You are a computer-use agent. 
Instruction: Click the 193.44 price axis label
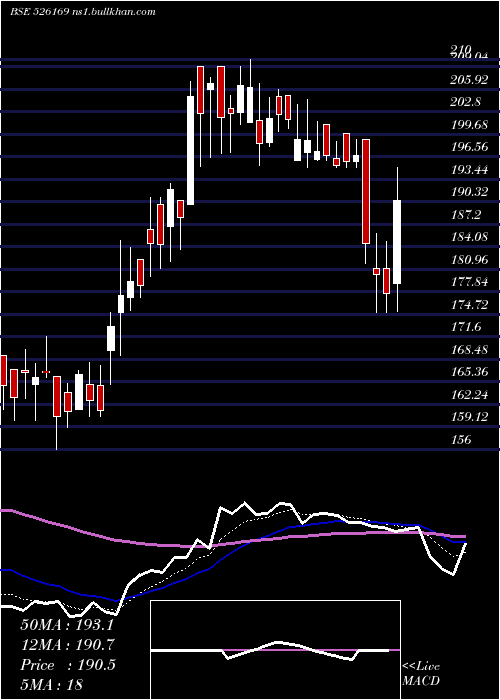469,170
